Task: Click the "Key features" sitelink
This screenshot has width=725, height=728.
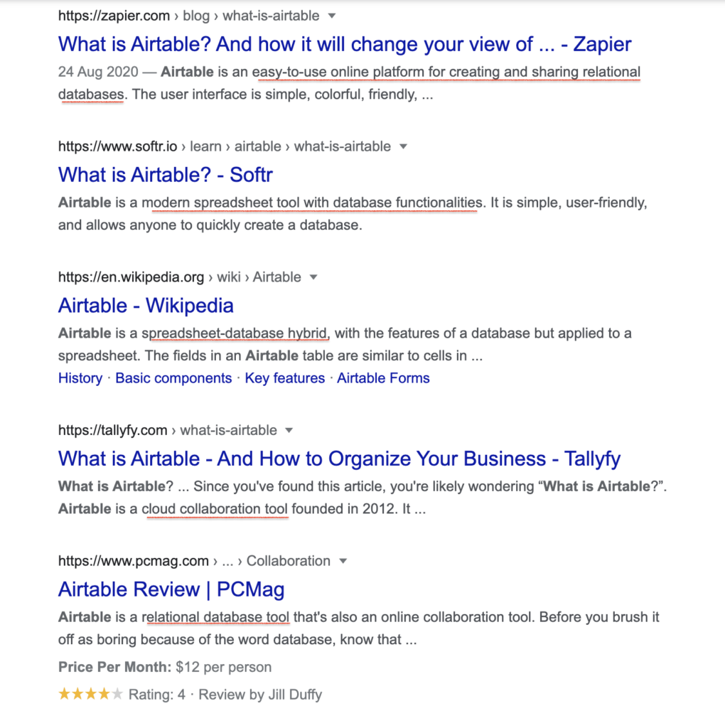Action: (284, 378)
